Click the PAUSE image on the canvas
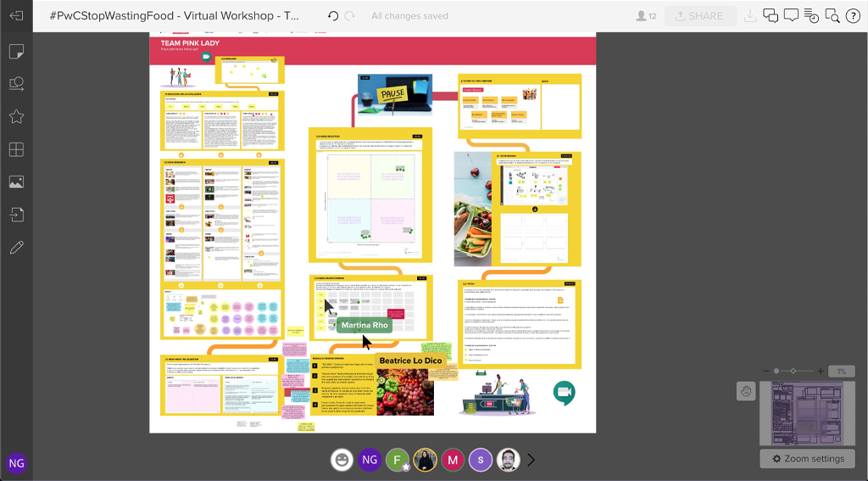This screenshot has height=481, width=868. tap(395, 94)
